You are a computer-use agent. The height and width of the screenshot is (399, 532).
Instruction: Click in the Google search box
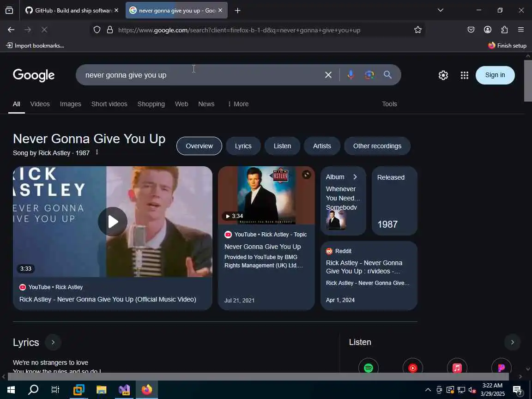200,75
